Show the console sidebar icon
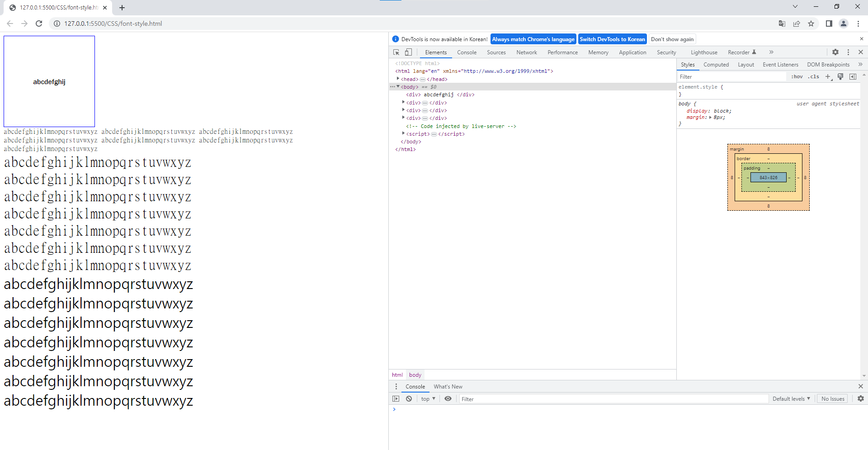Image resolution: width=868 pixels, height=450 pixels. (x=396, y=399)
